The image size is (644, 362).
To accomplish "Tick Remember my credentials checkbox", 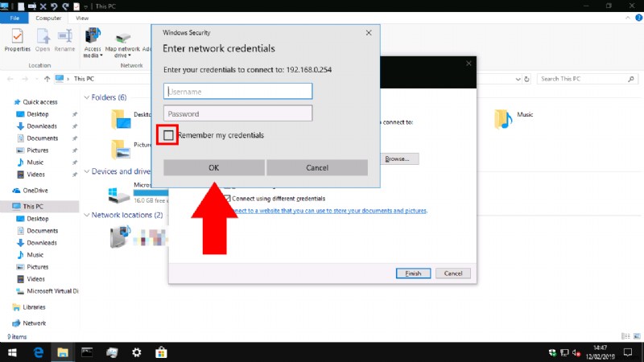I will click(168, 135).
